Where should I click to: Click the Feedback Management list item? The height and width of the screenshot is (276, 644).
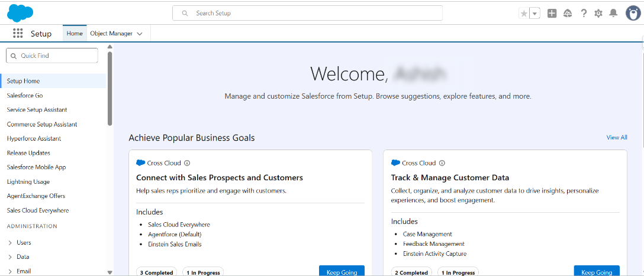click(434, 244)
